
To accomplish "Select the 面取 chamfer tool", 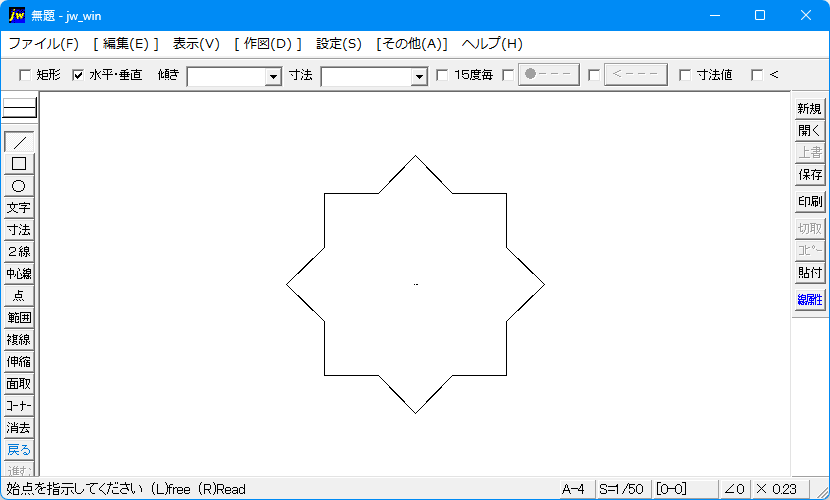I will pyautogui.click(x=19, y=384).
